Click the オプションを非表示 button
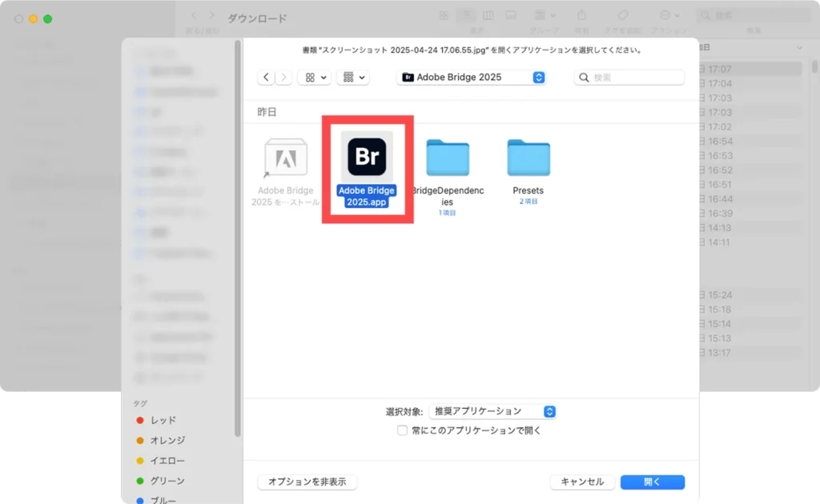Image resolution: width=820 pixels, height=504 pixels. point(307,482)
